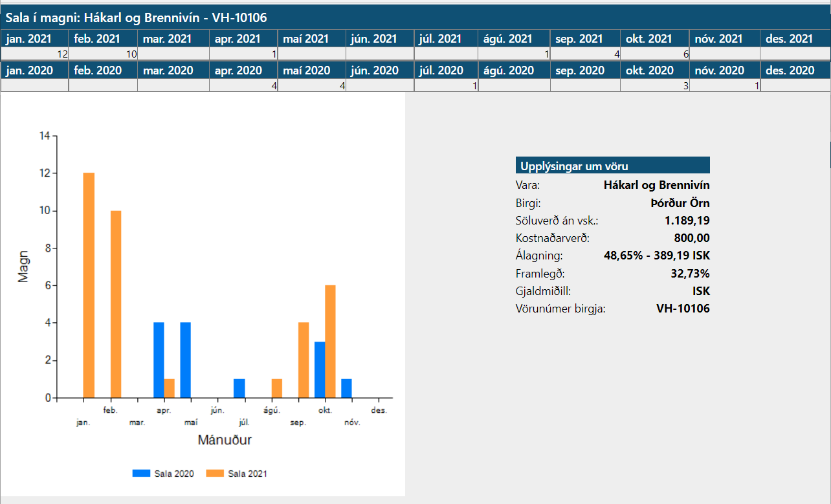
Task: Select the okt. 2020 cell showing 3
Action: click(x=654, y=85)
